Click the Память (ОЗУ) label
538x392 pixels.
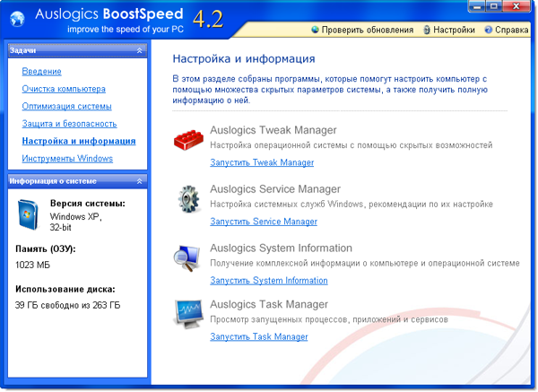coord(46,248)
